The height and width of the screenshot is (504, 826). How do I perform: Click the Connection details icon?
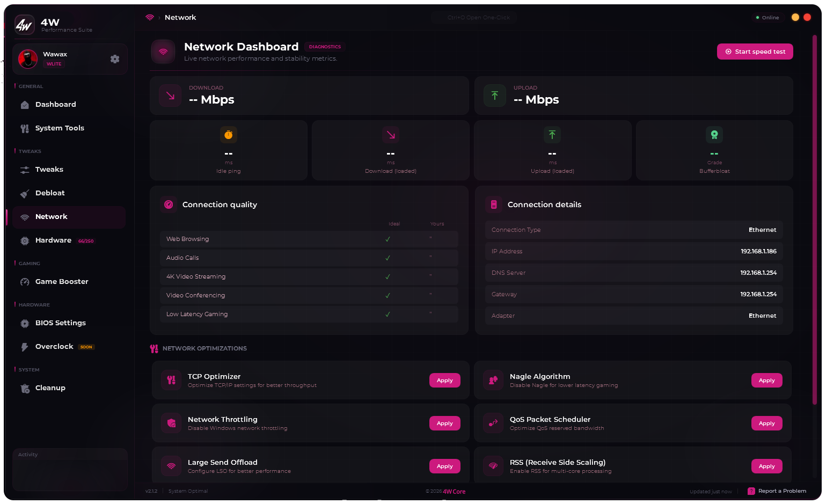pos(494,204)
